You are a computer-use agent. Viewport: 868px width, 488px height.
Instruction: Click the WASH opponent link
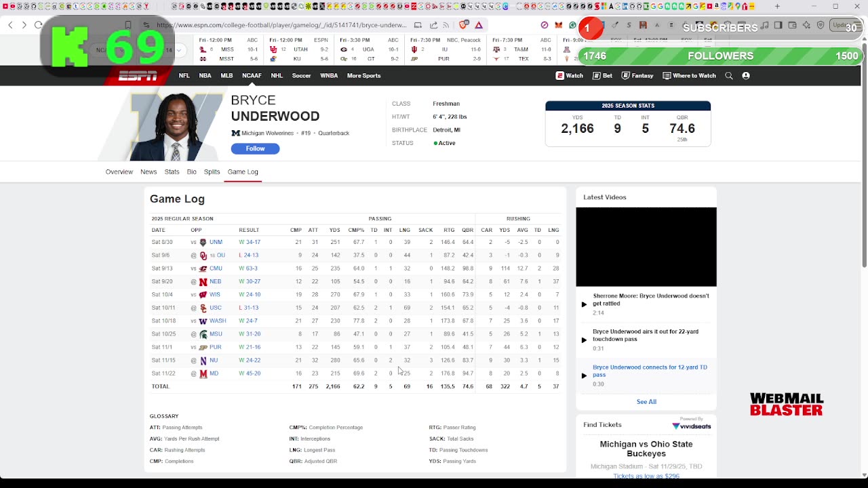218,321
